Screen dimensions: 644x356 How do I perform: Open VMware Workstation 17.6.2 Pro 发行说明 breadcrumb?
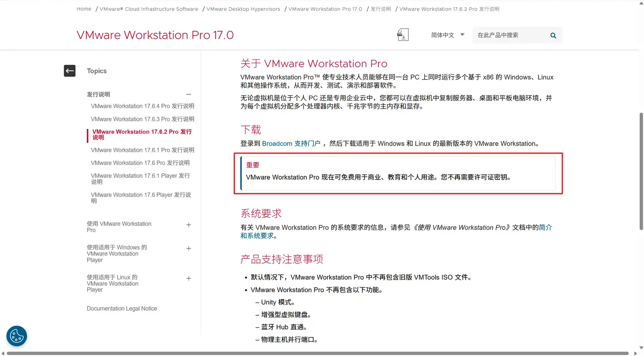[x=449, y=9]
